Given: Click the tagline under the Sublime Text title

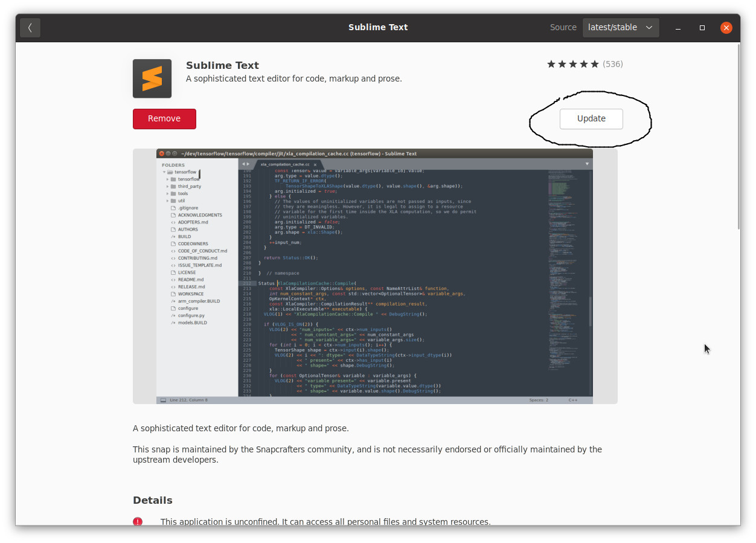Looking at the screenshot, I should (294, 79).
